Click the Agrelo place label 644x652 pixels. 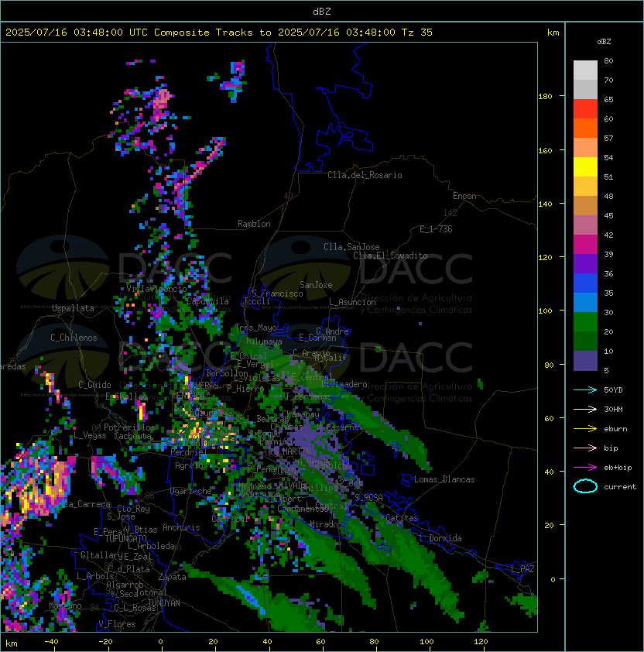(189, 465)
